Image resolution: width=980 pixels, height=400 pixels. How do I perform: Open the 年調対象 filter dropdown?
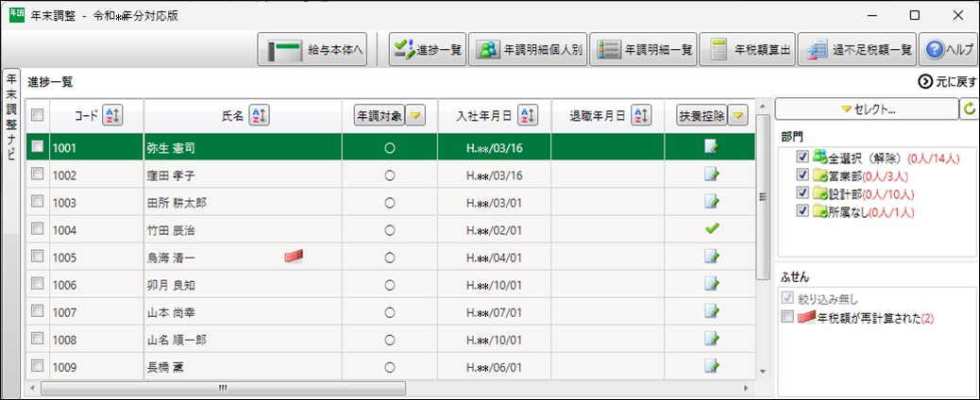(416, 116)
